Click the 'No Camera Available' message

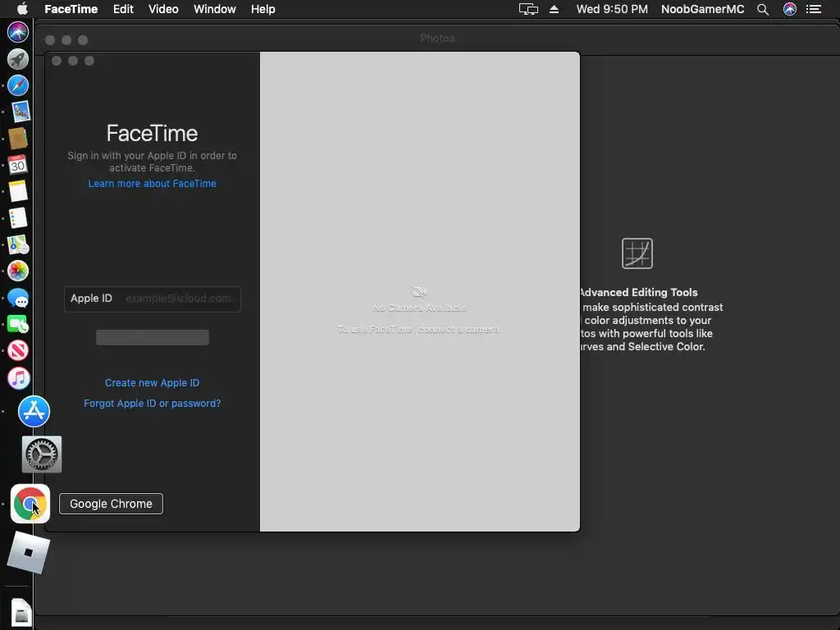(x=419, y=308)
